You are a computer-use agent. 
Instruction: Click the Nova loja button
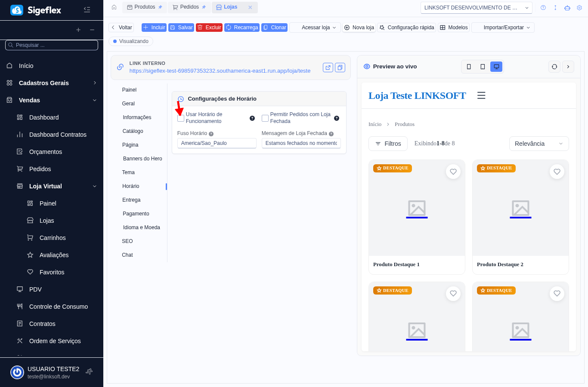359,28
